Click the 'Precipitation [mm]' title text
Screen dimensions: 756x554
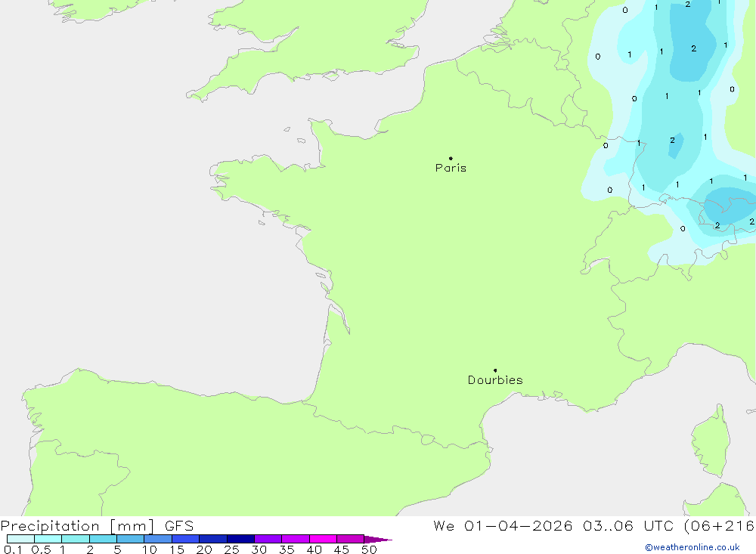point(77,526)
